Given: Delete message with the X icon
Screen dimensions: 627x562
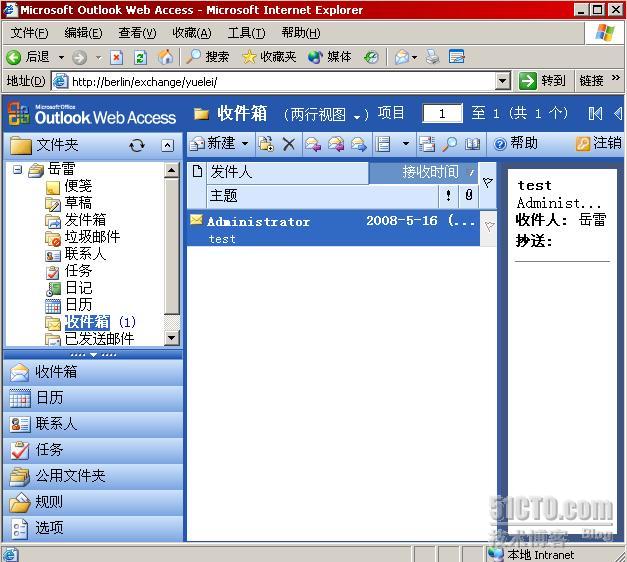Looking at the screenshot, I should pyautogui.click(x=289, y=144).
